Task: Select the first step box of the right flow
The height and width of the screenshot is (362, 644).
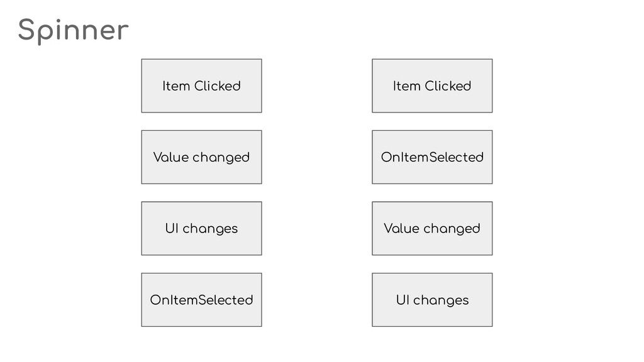Action: tap(432, 86)
